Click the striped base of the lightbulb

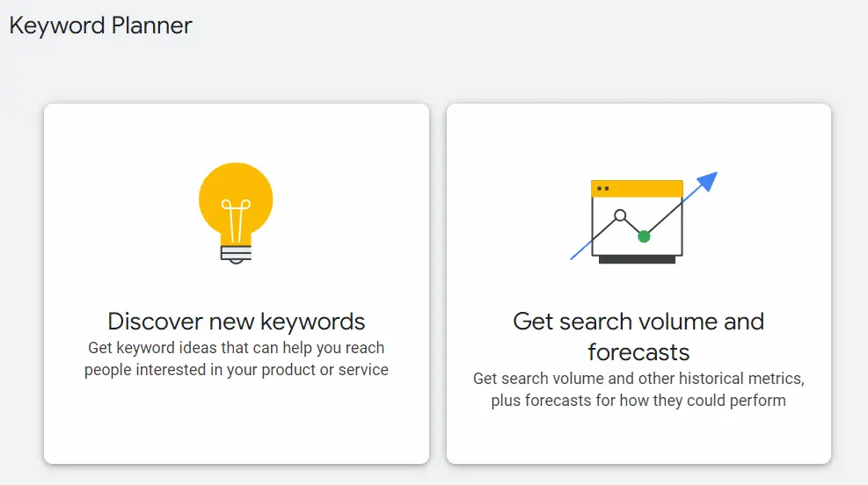pos(236,254)
